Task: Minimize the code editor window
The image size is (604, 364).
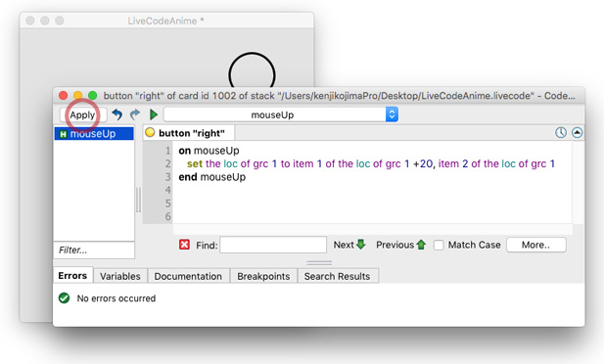Action: (77, 95)
